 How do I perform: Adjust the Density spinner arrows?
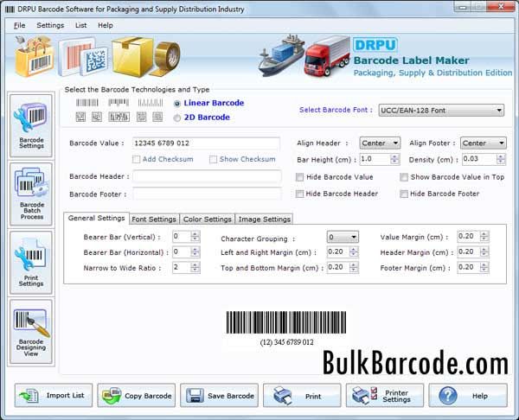pyautogui.click(x=501, y=159)
